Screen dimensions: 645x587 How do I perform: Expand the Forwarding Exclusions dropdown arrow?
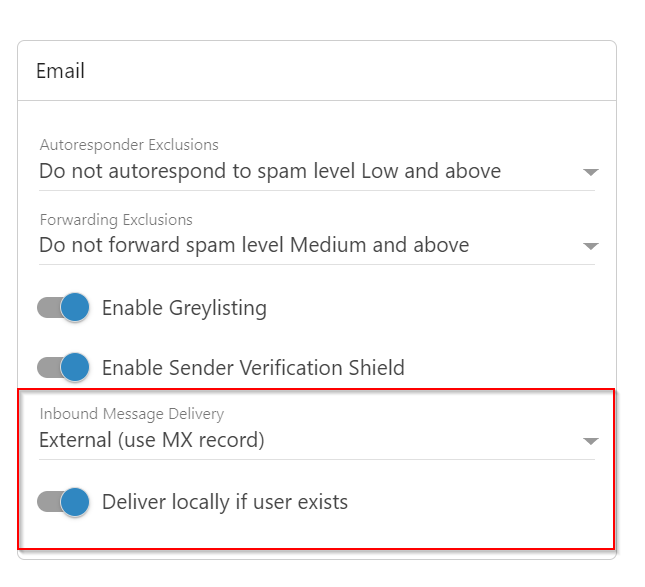tap(590, 246)
